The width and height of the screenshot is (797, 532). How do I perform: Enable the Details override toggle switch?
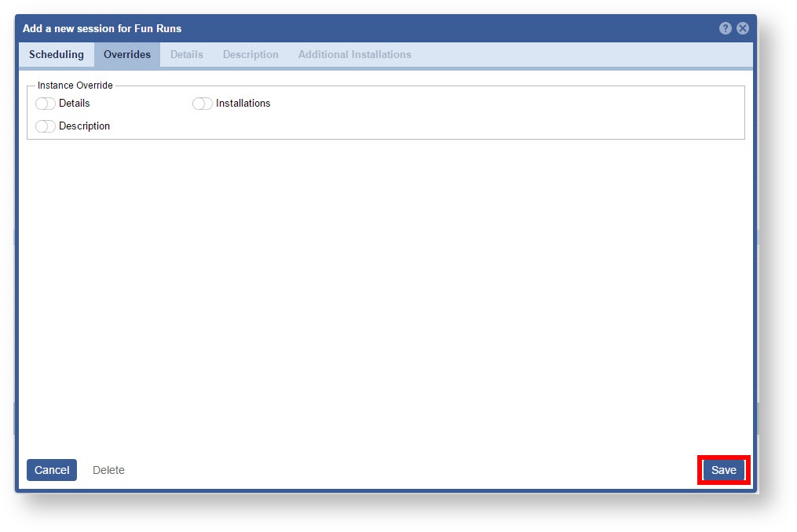point(46,104)
